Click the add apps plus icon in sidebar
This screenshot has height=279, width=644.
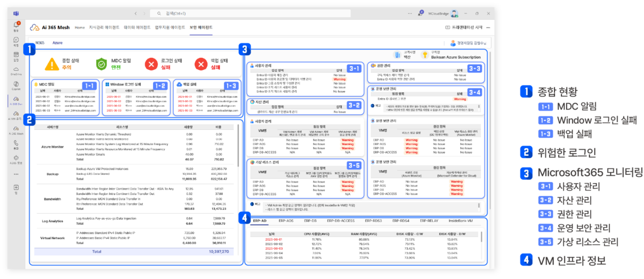16,188
